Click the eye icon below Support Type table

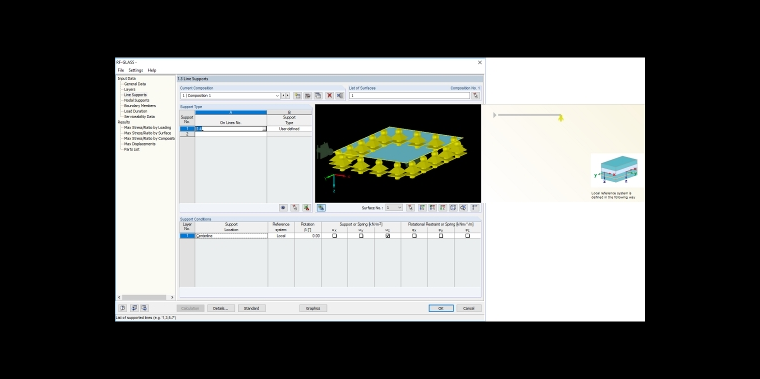tap(284, 207)
